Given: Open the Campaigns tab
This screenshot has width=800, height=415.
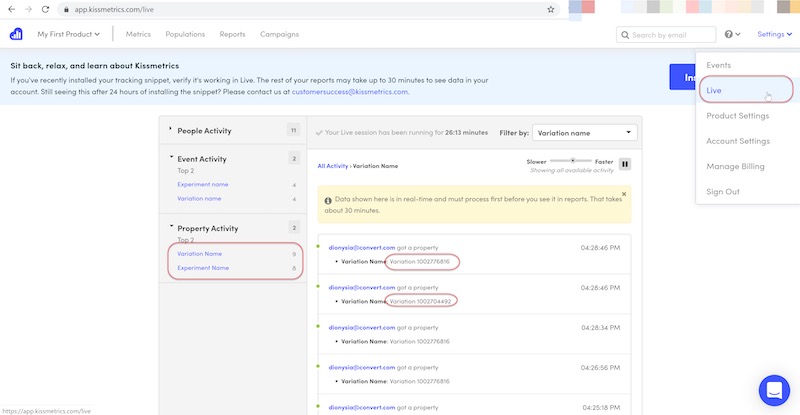Looking at the screenshot, I should [x=279, y=34].
